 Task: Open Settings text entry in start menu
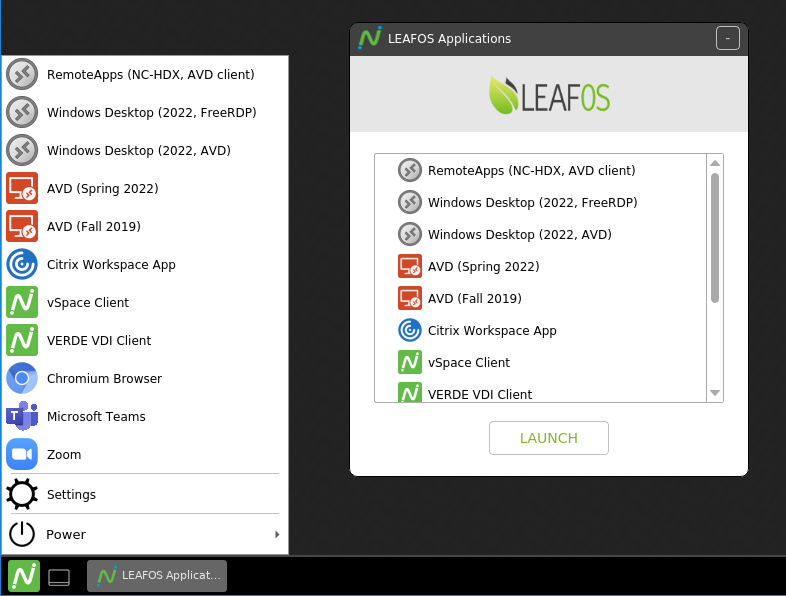tap(71, 495)
